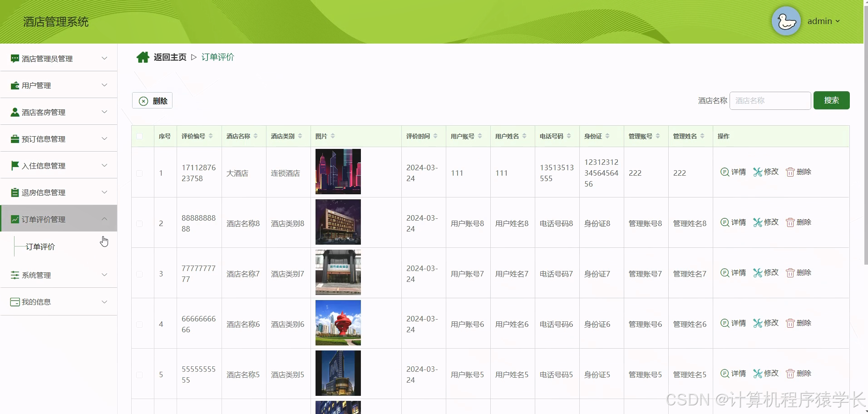Click the 搜索 button
This screenshot has height=414, width=868.
pyautogui.click(x=831, y=100)
